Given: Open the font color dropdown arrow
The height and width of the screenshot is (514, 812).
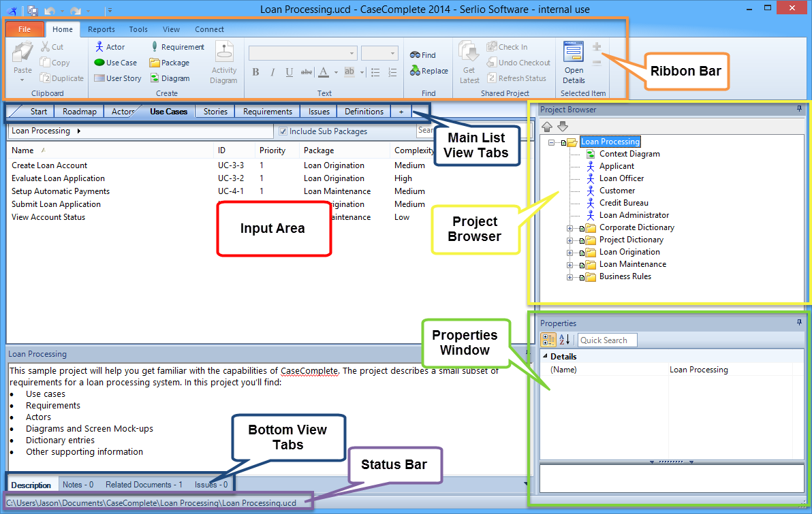Looking at the screenshot, I should [x=336, y=72].
